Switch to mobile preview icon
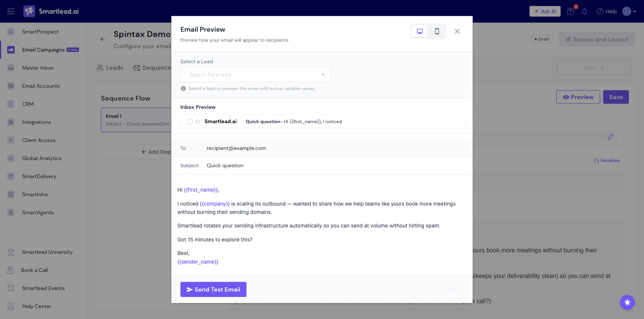Image resolution: width=644 pixels, height=319 pixels. coord(437,31)
